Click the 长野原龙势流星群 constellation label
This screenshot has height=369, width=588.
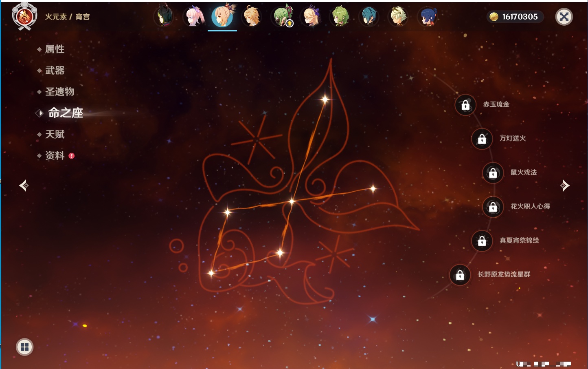504,274
